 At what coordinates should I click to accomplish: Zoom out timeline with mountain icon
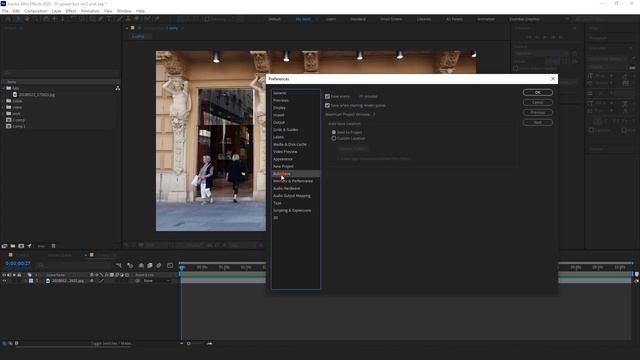point(182,344)
